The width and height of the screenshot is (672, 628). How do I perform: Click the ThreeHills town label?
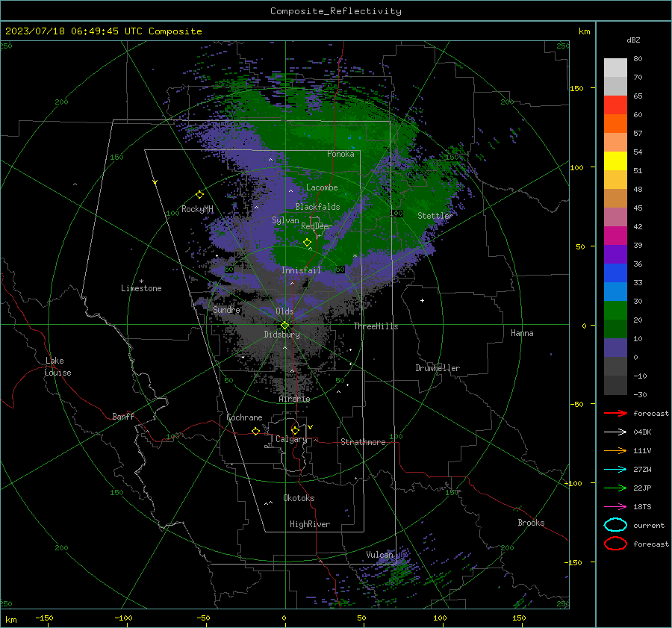(376, 326)
